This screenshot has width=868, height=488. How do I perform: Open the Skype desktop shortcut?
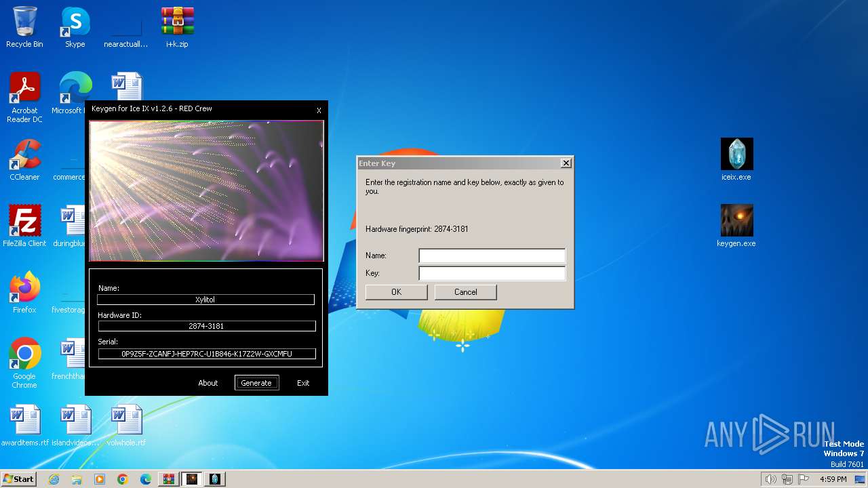pyautogui.click(x=75, y=27)
